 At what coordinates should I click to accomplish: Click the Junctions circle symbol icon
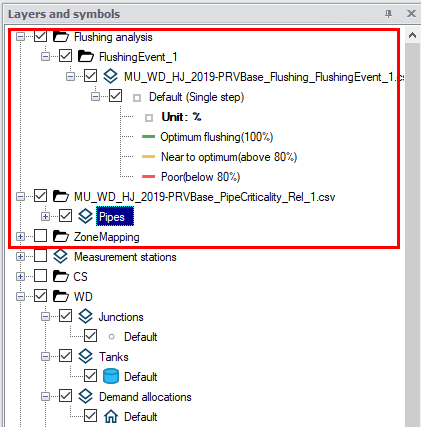(111, 337)
